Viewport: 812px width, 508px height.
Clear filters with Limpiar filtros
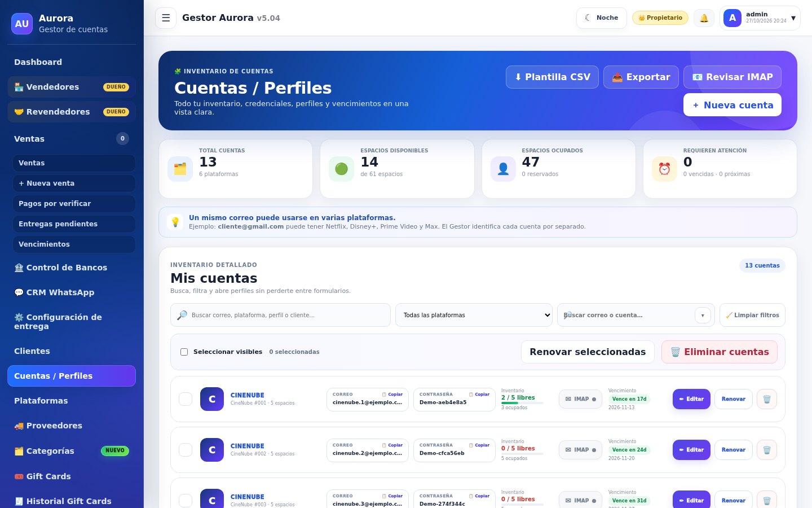(x=752, y=315)
